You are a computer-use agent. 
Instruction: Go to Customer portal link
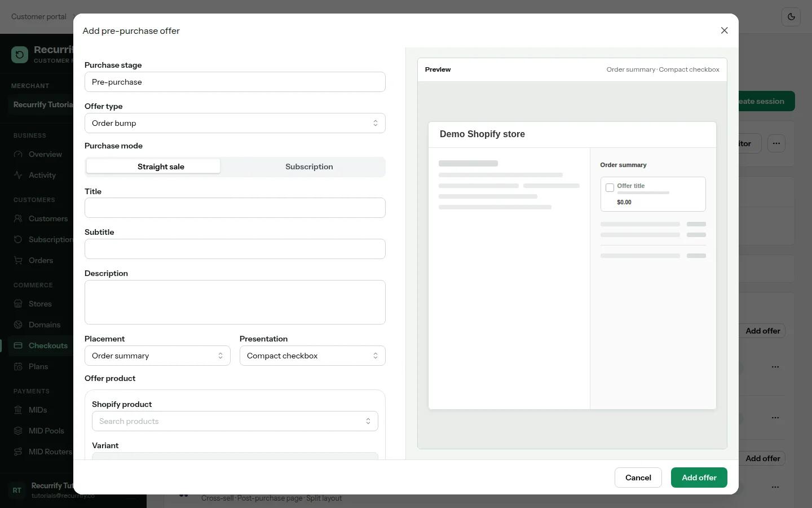click(39, 17)
